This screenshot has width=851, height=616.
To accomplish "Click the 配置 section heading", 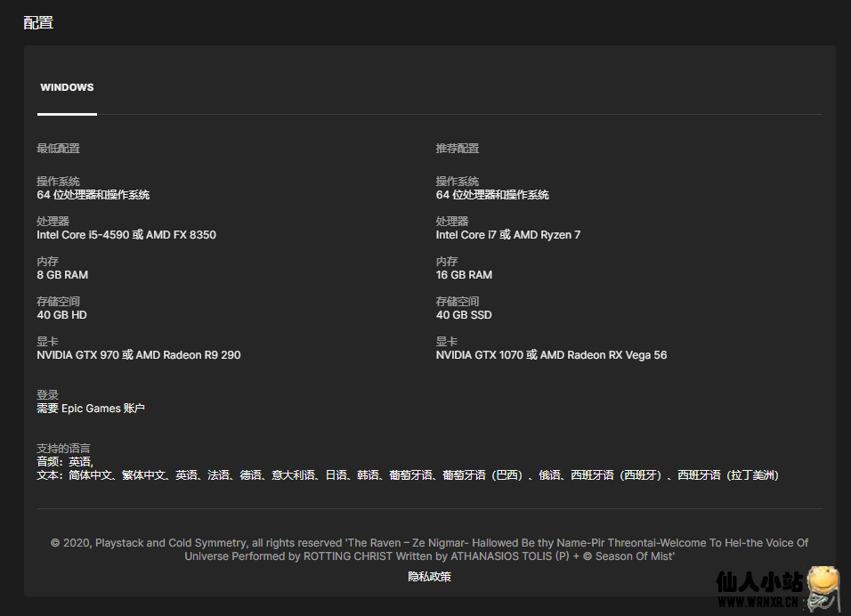I will click(x=38, y=22).
